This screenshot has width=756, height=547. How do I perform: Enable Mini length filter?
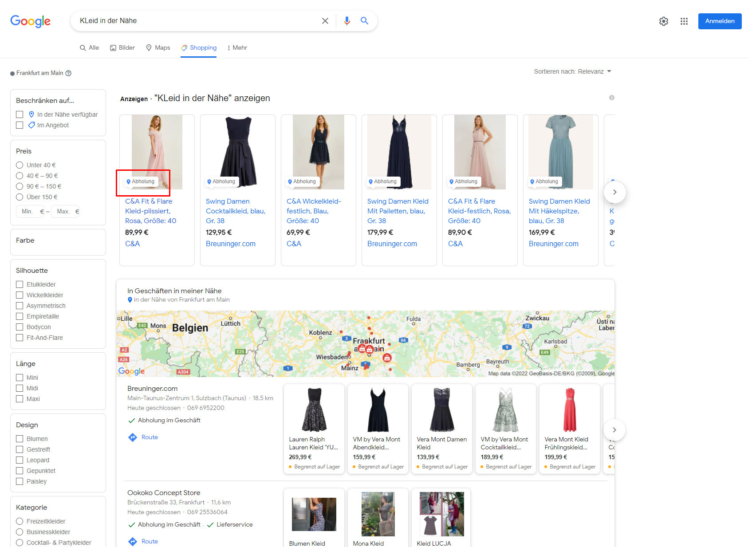(x=20, y=378)
